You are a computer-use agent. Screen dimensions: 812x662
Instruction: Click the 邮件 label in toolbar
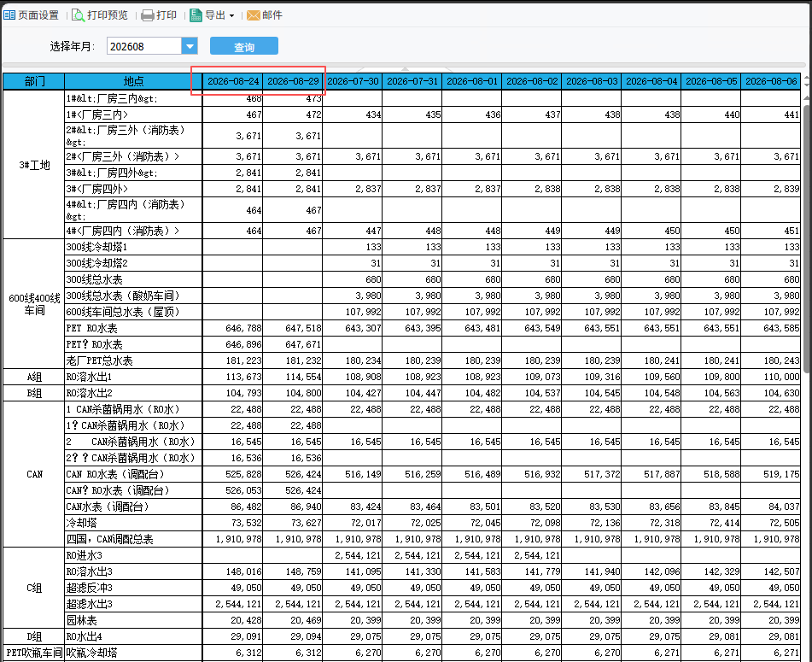point(272,15)
